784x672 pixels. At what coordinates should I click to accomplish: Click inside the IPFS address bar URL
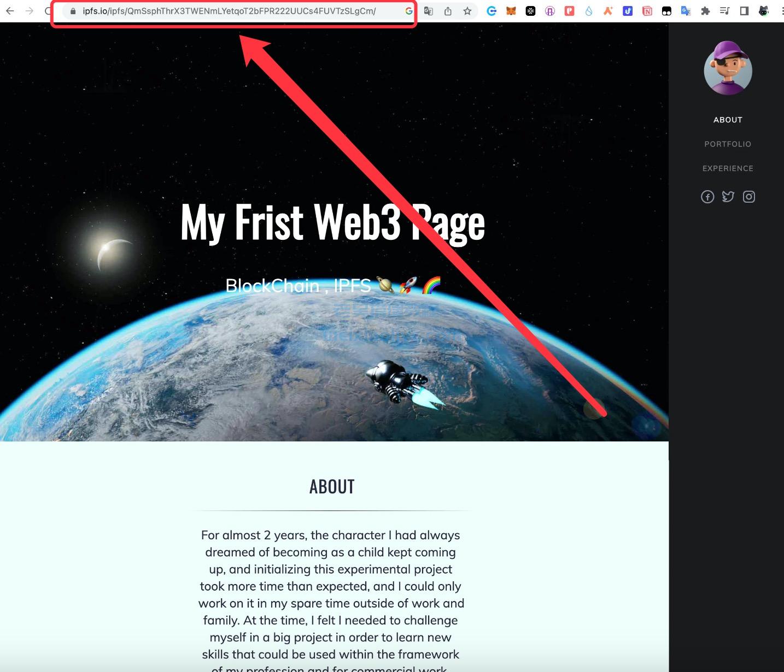coord(230,10)
